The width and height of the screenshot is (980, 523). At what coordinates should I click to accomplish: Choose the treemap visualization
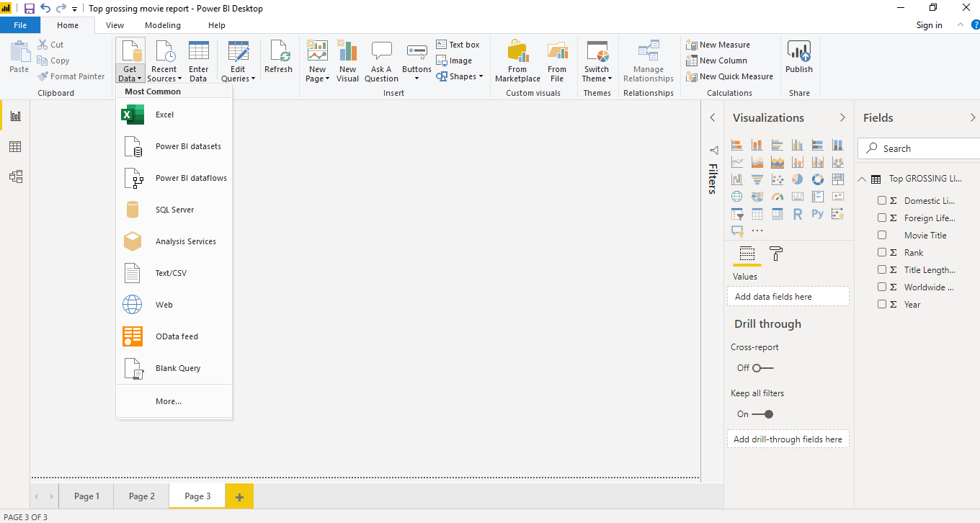838,179
